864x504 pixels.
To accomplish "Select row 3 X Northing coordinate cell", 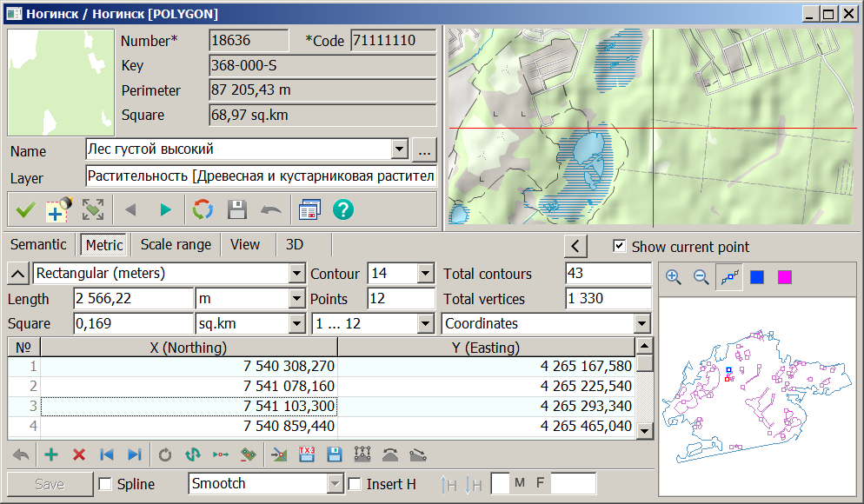I will click(x=189, y=407).
